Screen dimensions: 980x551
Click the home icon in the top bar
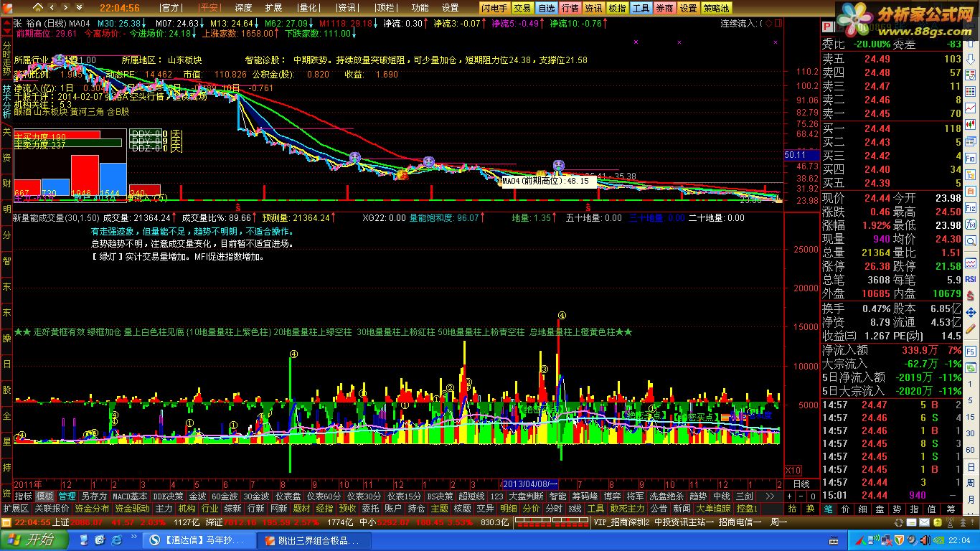tap(37, 8)
